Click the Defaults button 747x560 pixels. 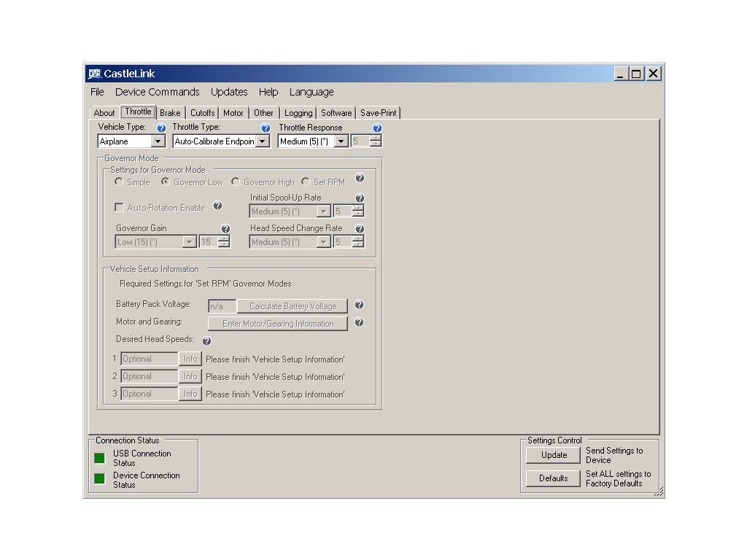point(554,478)
